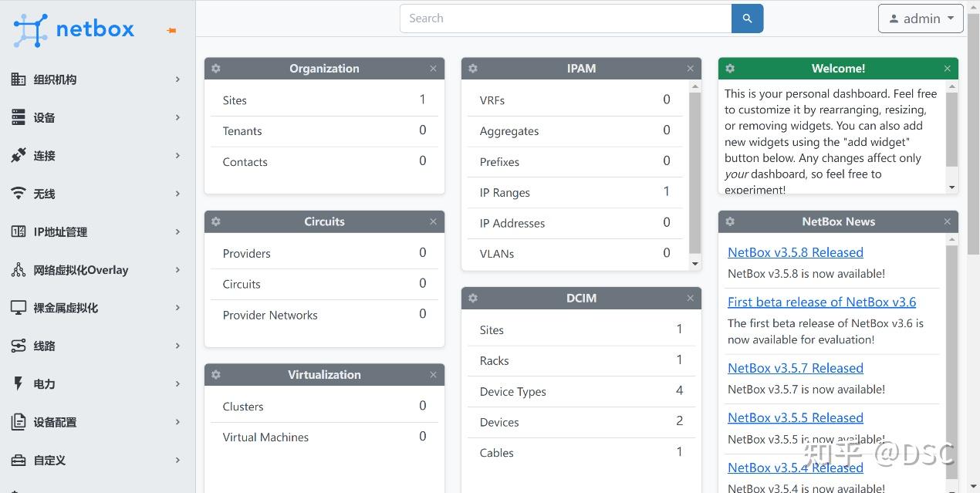This screenshot has height=493, width=980.
Task: Close the Welcome widget
Action: [947, 69]
